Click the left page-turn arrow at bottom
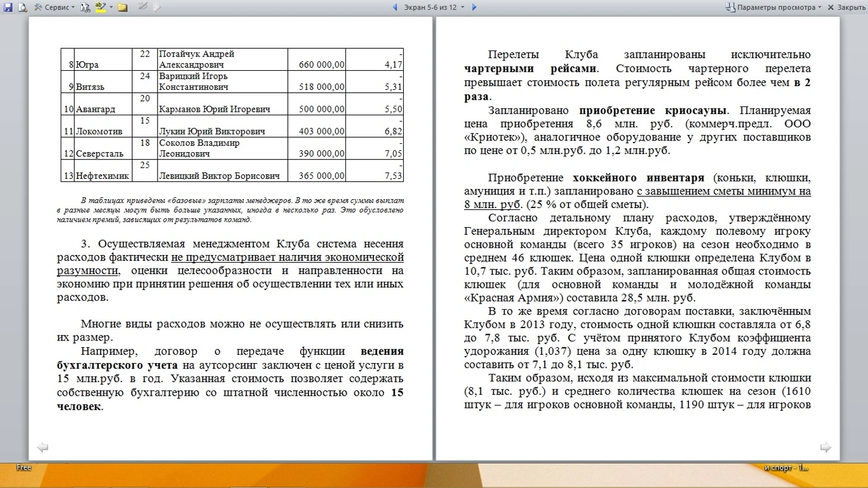 click(42, 447)
